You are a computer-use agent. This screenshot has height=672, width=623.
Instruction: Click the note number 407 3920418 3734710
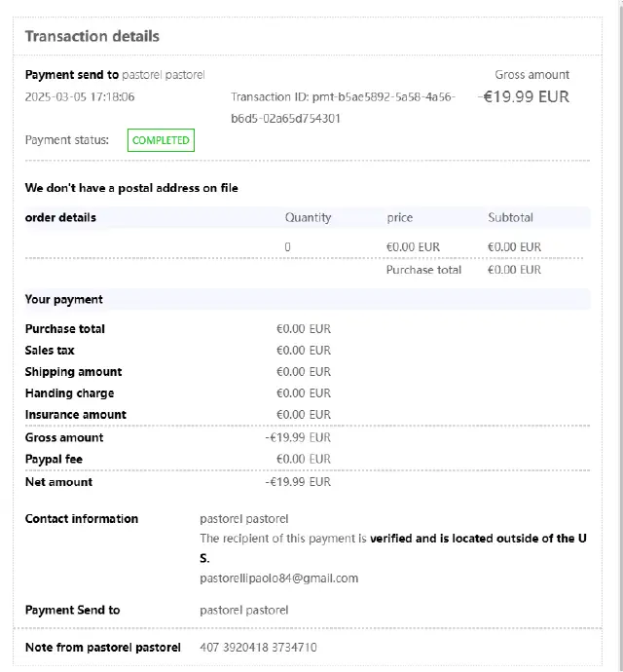258,647
